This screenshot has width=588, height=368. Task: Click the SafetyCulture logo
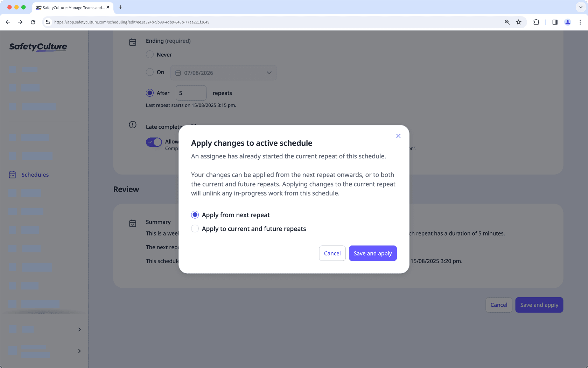(x=38, y=47)
